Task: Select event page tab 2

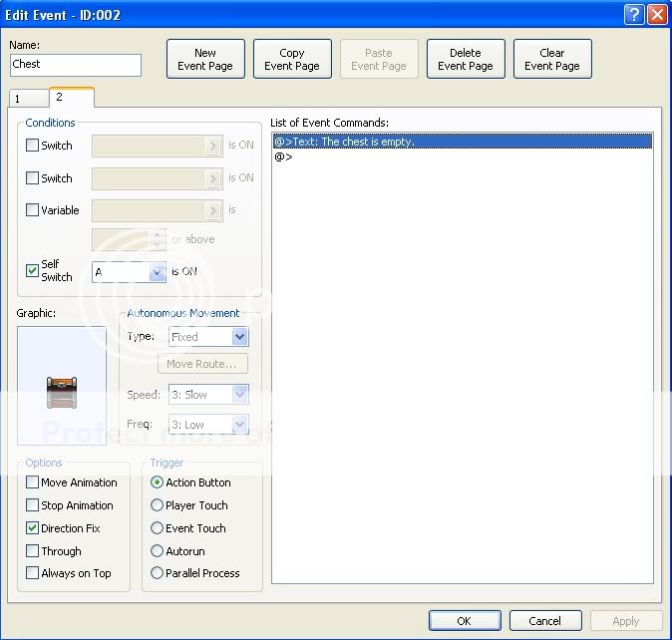Action: [70, 97]
